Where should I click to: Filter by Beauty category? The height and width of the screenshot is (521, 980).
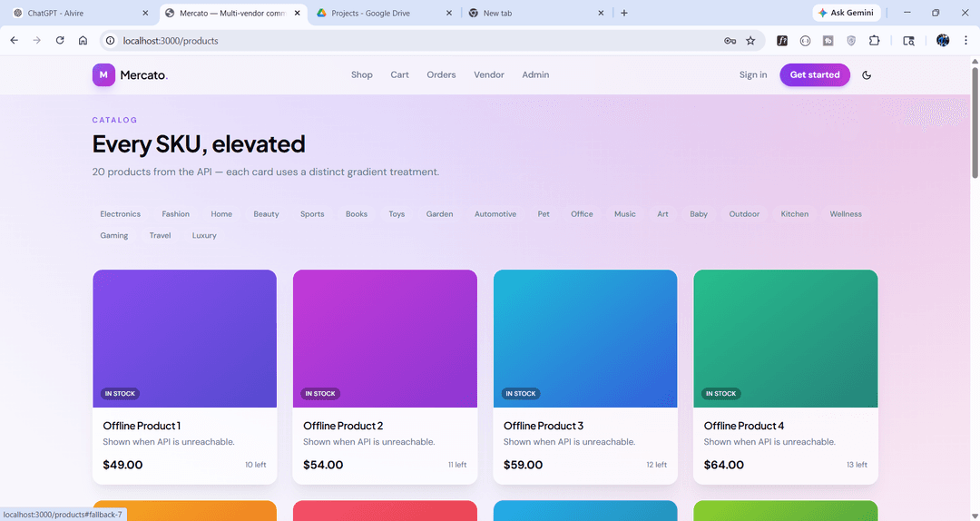pyautogui.click(x=266, y=214)
